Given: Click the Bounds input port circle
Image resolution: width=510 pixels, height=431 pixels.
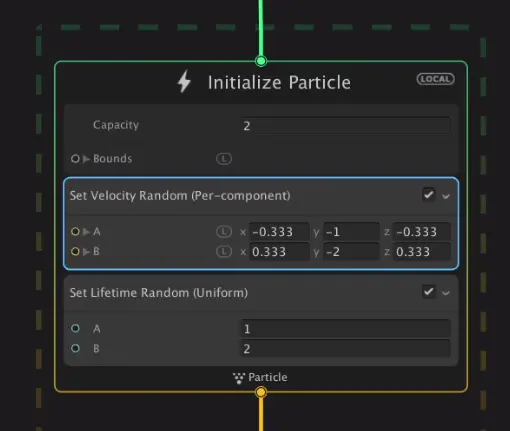Looking at the screenshot, I should [75, 158].
